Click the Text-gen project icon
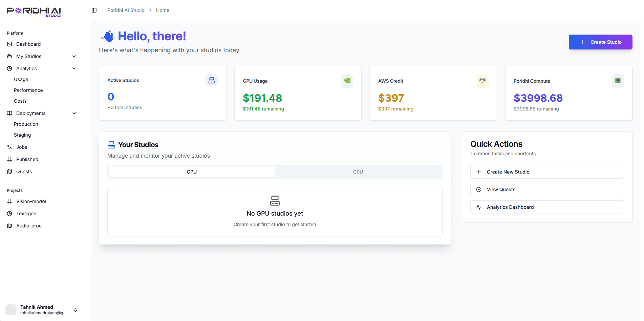 pos(9,214)
